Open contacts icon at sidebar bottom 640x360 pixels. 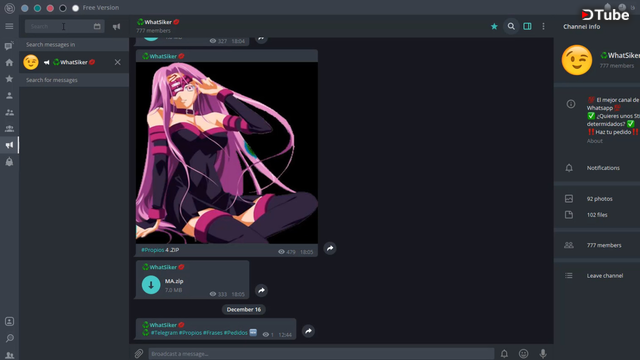pyautogui.click(x=9, y=322)
